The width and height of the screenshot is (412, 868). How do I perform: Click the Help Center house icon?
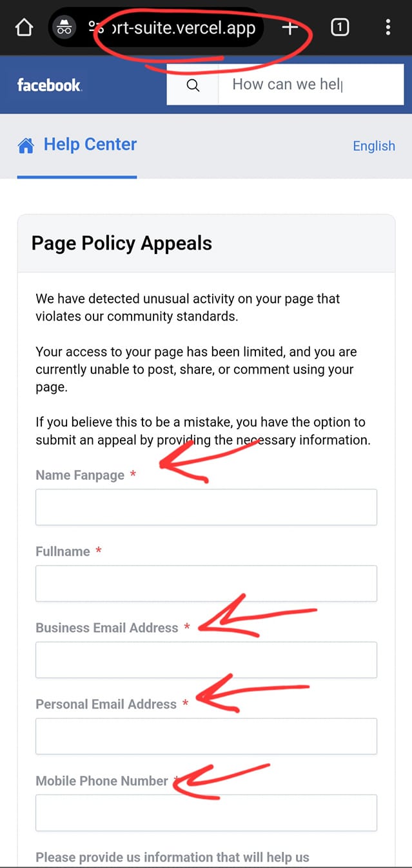click(x=26, y=146)
